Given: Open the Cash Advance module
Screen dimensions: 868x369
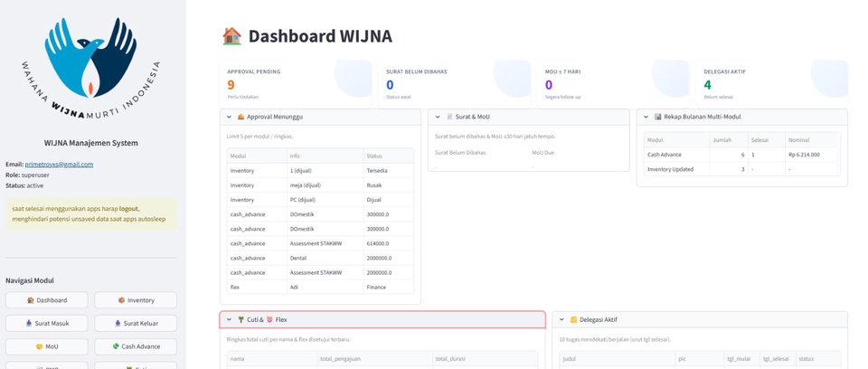Looking at the screenshot, I should 135,346.
